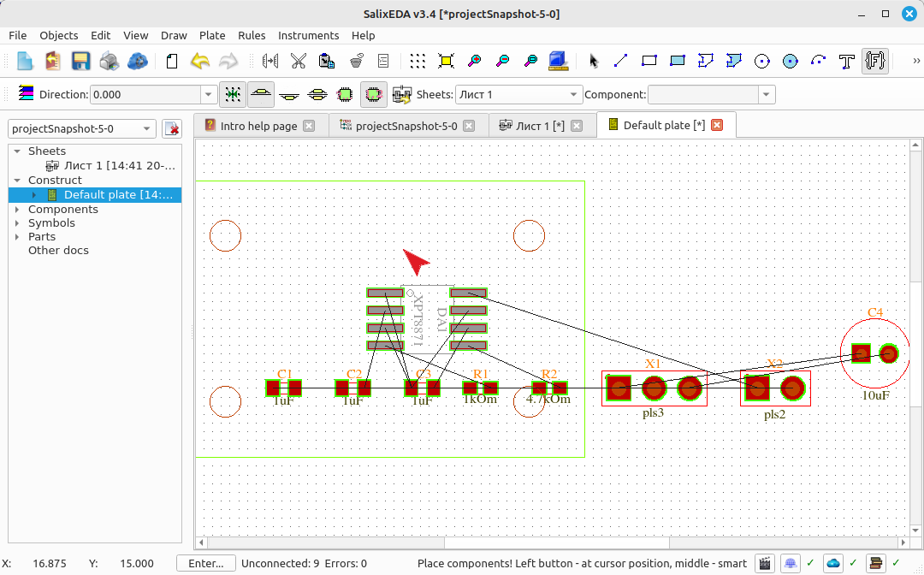Open the Sheets Лист 1 dropdown
The height and width of the screenshot is (575, 924).
(518, 94)
